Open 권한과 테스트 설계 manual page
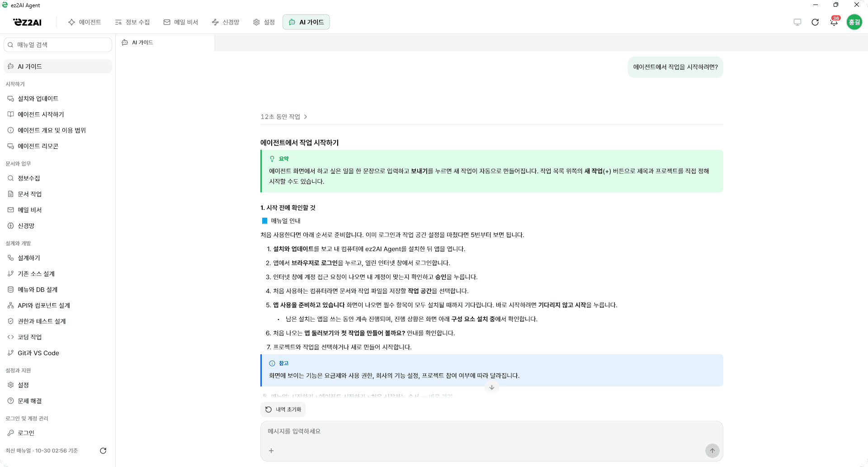 (58, 321)
